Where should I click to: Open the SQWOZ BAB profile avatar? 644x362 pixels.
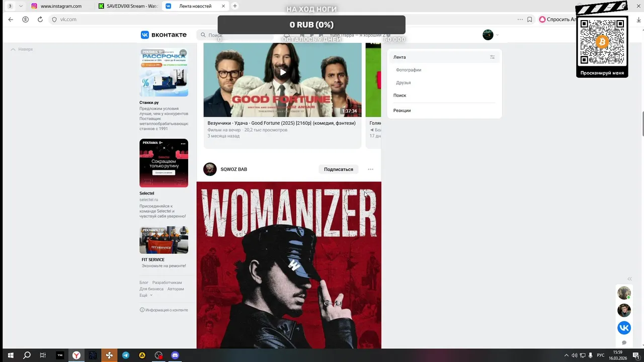(210, 169)
